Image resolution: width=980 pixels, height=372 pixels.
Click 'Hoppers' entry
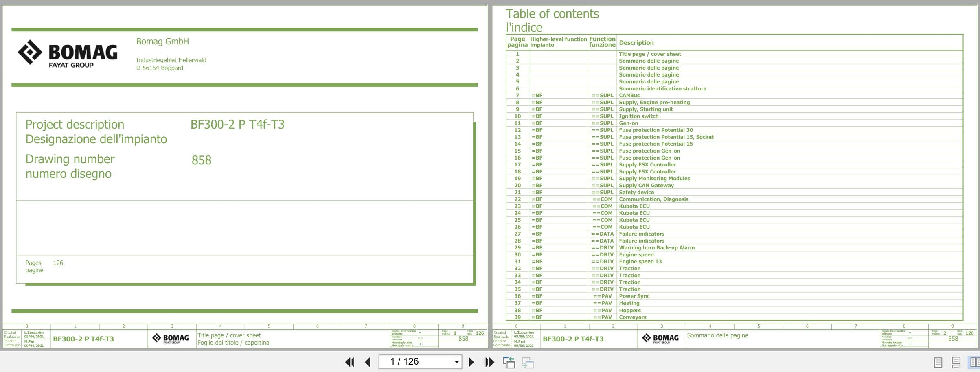click(629, 310)
